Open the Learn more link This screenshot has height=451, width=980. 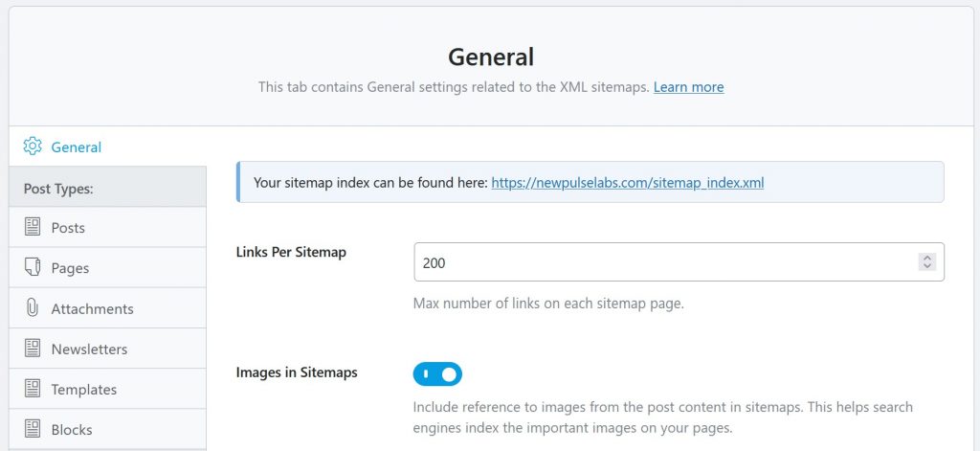point(689,87)
